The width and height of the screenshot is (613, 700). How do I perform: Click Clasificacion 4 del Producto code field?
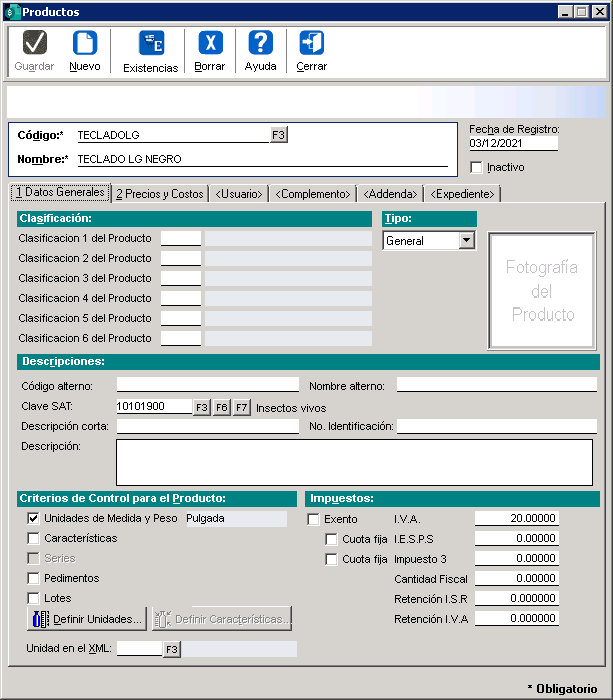(x=181, y=298)
